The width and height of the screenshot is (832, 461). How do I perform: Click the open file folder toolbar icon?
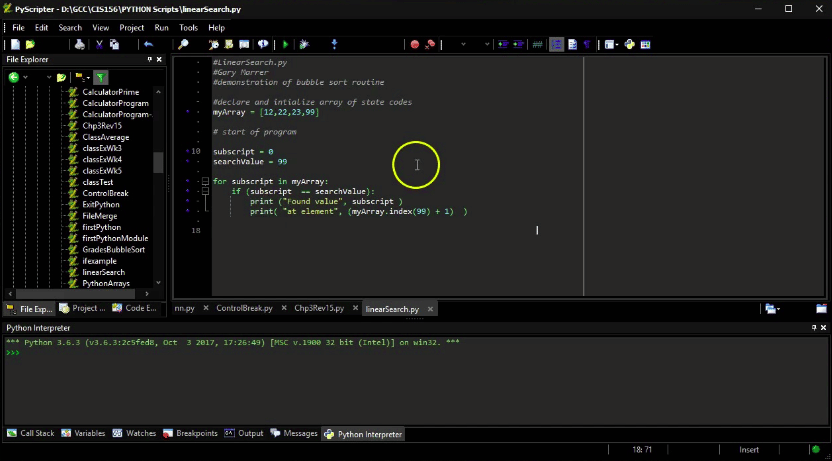(30, 45)
